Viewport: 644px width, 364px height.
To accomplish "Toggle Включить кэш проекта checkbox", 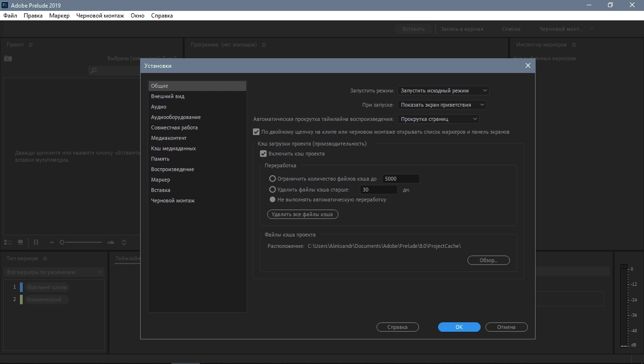I will click(263, 154).
